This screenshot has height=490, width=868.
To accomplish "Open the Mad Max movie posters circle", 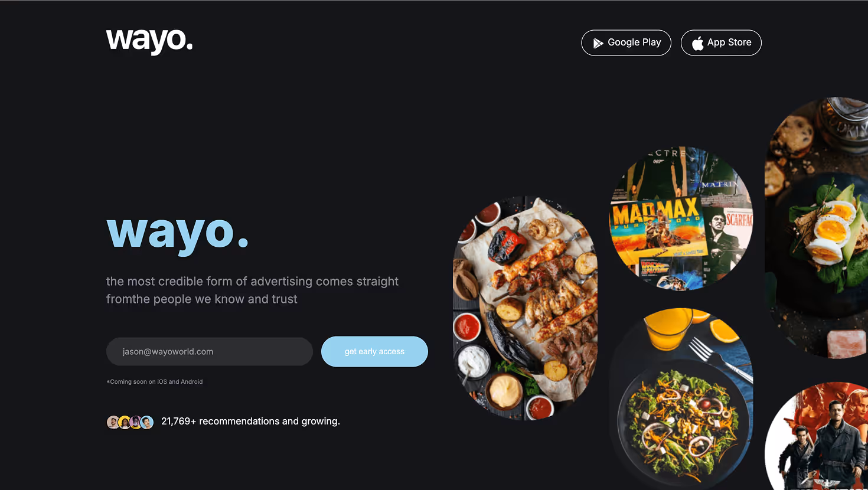I will point(681,218).
